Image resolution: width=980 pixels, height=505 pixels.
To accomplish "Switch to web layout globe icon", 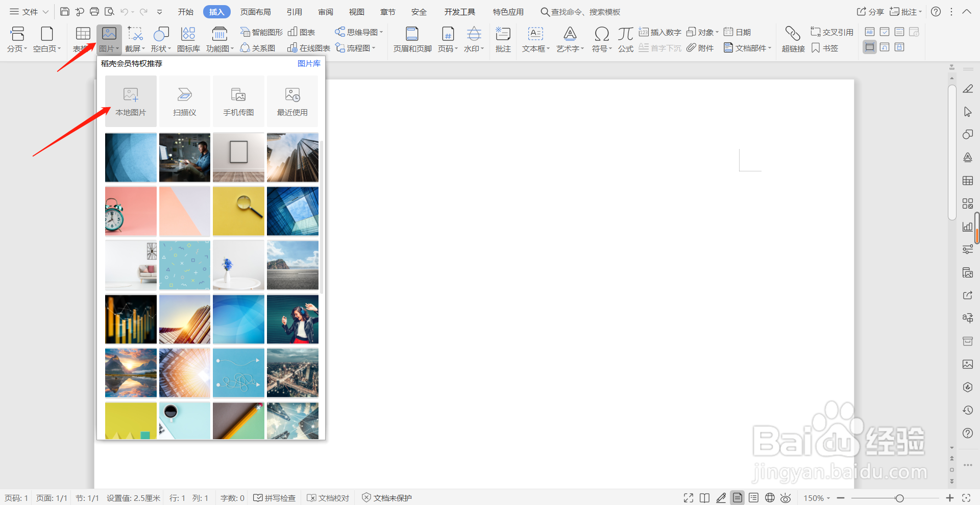I will pos(770,498).
